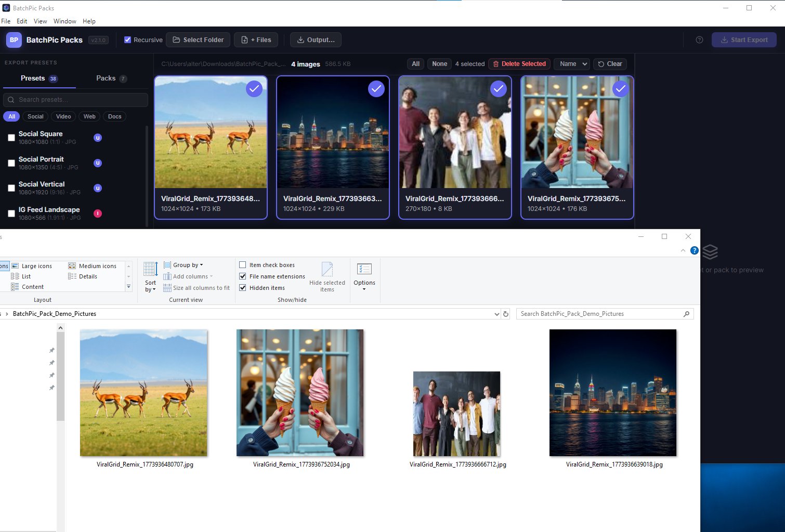Screen dimensions: 785x532
Task: Click Delete Selected button
Action: pos(519,64)
